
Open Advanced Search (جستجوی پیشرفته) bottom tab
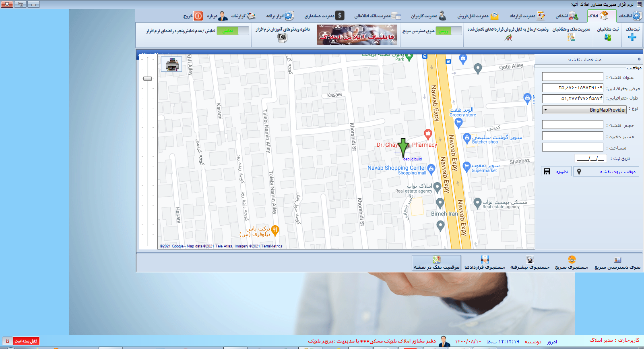click(530, 263)
